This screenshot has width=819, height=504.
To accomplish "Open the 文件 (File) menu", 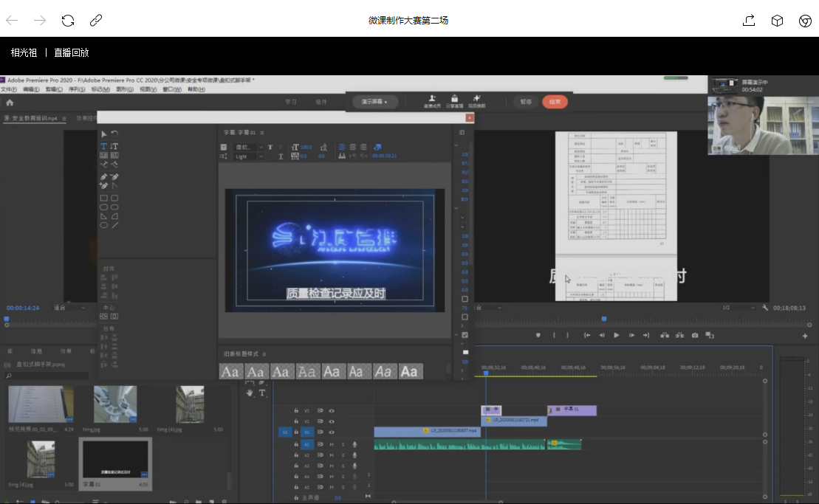I will click(9, 89).
